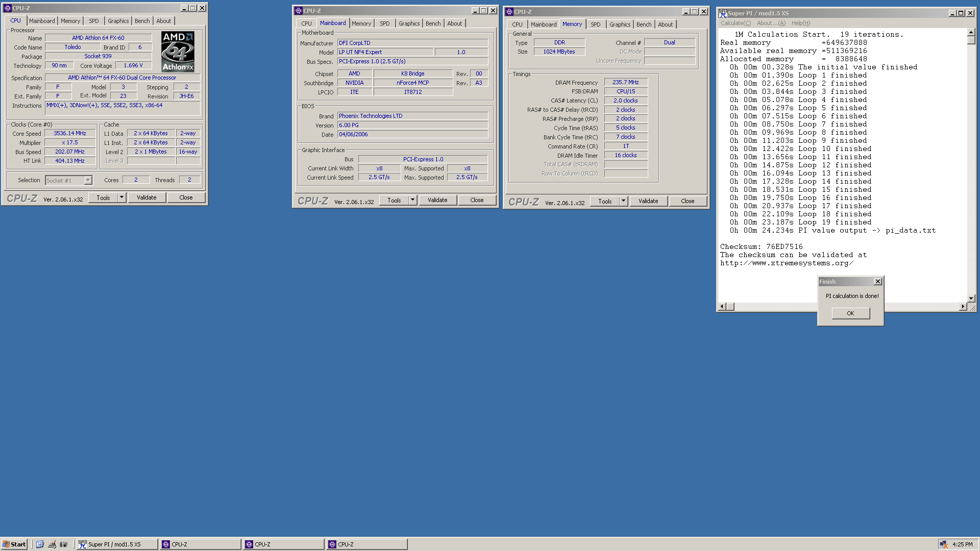
Task: Click the Start button
Action: tap(14, 544)
